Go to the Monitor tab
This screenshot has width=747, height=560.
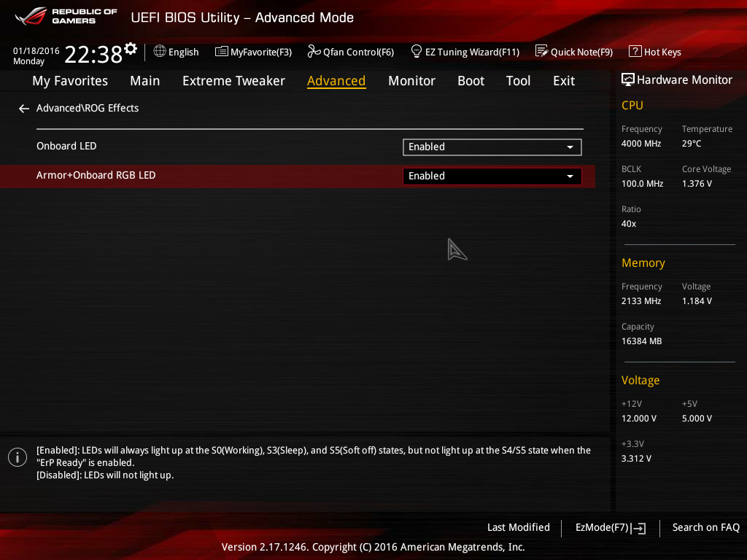pyautogui.click(x=411, y=81)
